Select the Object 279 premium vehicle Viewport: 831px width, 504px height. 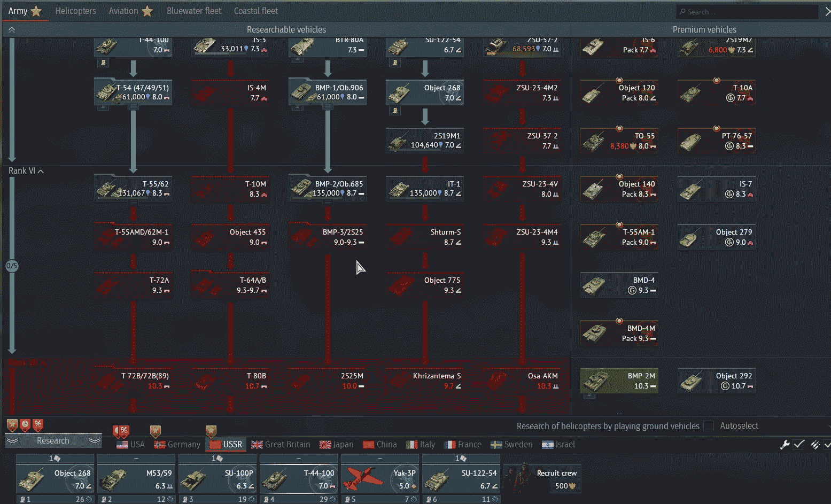click(x=717, y=237)
